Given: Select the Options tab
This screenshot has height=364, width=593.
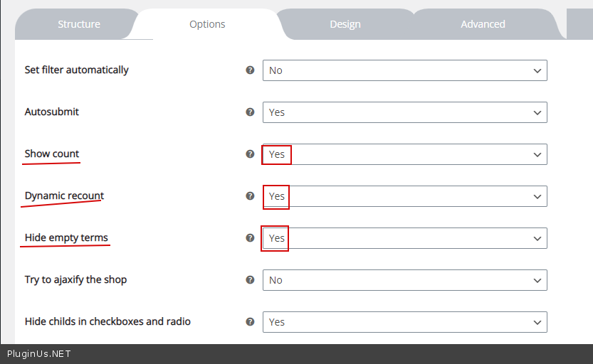Looking at the screenshot, I should pyautogui.click(x=207, y=24).
